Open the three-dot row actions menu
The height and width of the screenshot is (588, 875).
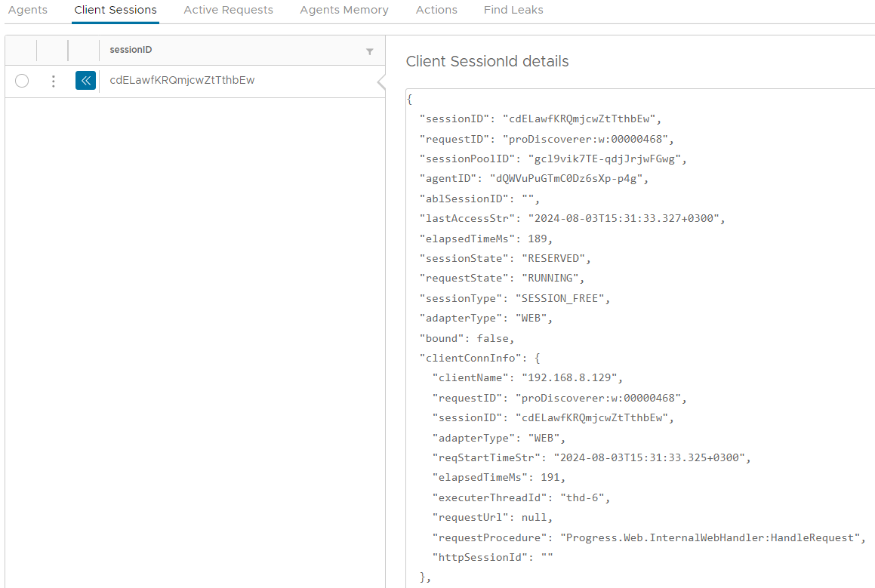click(x=53, y=81)
